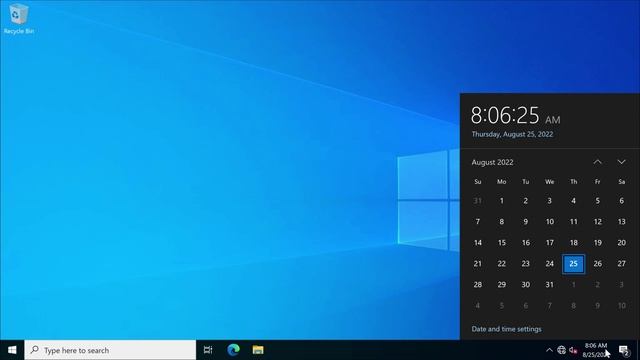Select August 3 in the calendar
The height and width of the screenshot is (360, 640).
pyautogui.click(x=550, y=200)
